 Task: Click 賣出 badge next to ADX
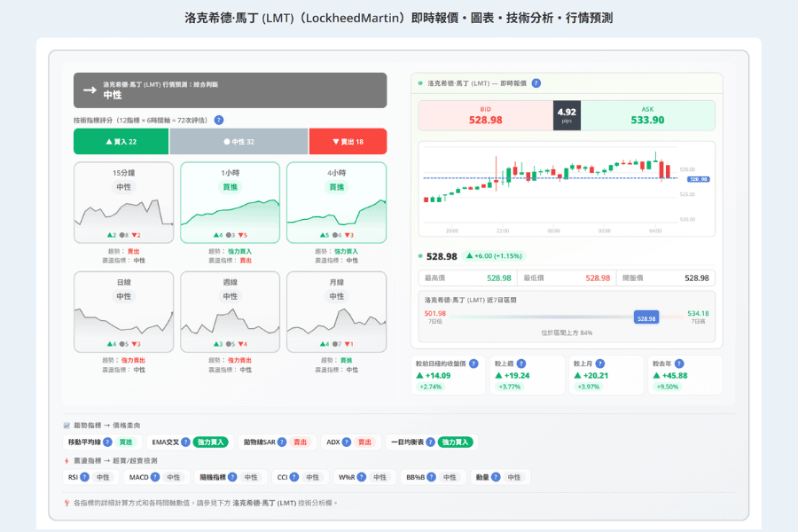point(365,442)
